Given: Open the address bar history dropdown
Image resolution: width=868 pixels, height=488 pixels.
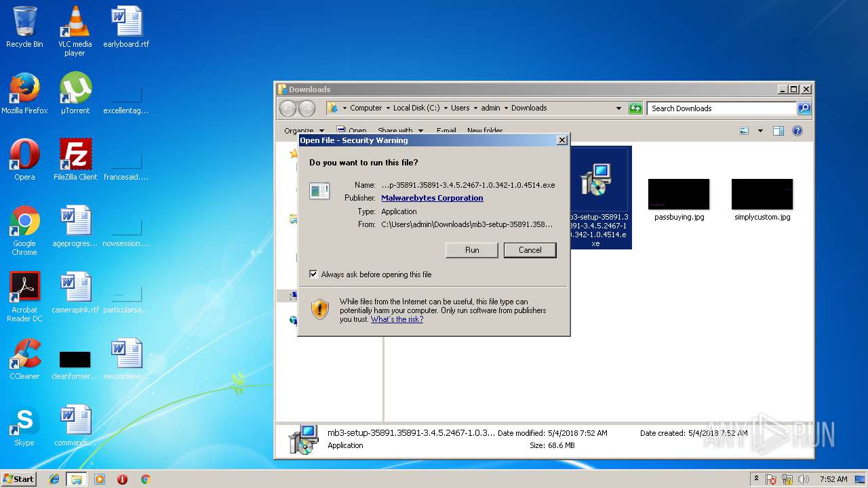Looking at the screenshot, I should [x=618, y=108].
